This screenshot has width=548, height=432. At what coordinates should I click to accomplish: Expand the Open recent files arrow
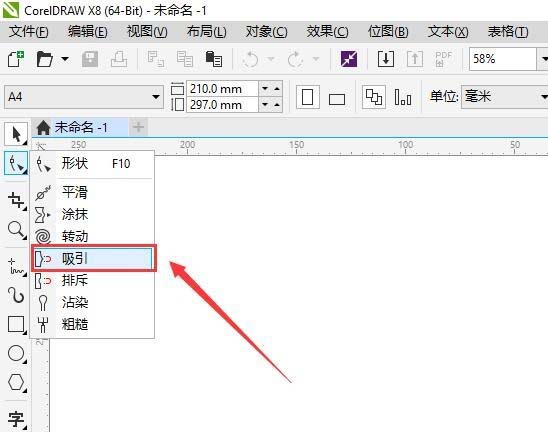65,59
